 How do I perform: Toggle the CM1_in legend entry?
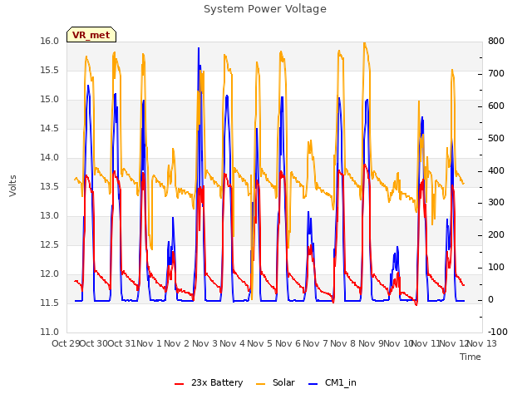[332, 382]
